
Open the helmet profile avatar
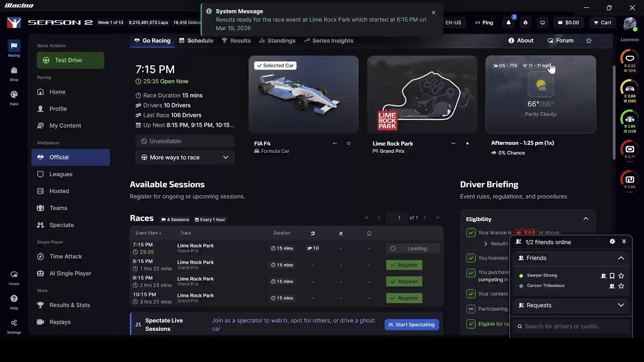pyautogui.click(x=630, y=24)
